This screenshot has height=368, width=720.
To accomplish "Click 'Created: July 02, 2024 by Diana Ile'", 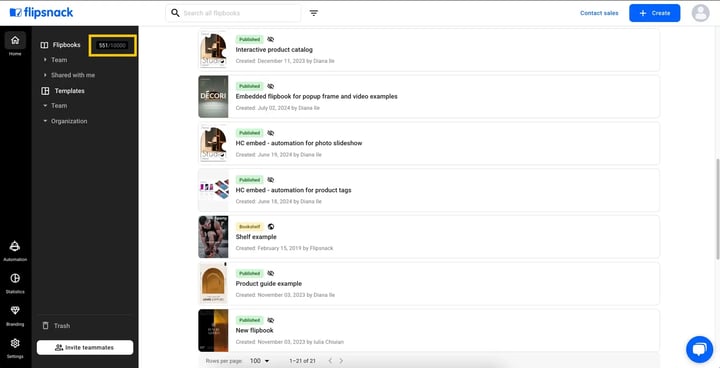I will pos(278,108).
